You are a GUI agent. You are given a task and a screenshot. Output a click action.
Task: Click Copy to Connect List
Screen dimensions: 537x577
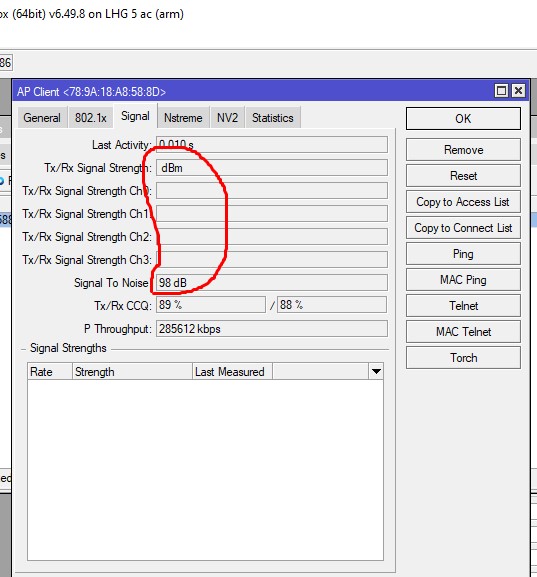[463, 228]
